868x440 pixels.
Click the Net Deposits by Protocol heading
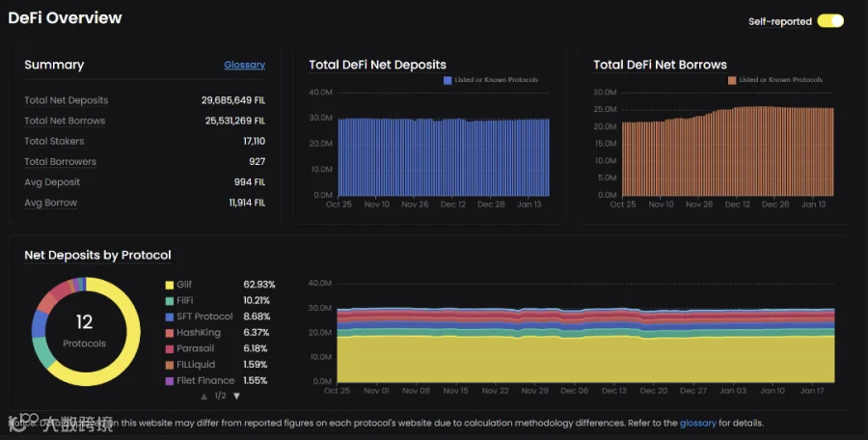pyautogui.click(x=98, y=256)
